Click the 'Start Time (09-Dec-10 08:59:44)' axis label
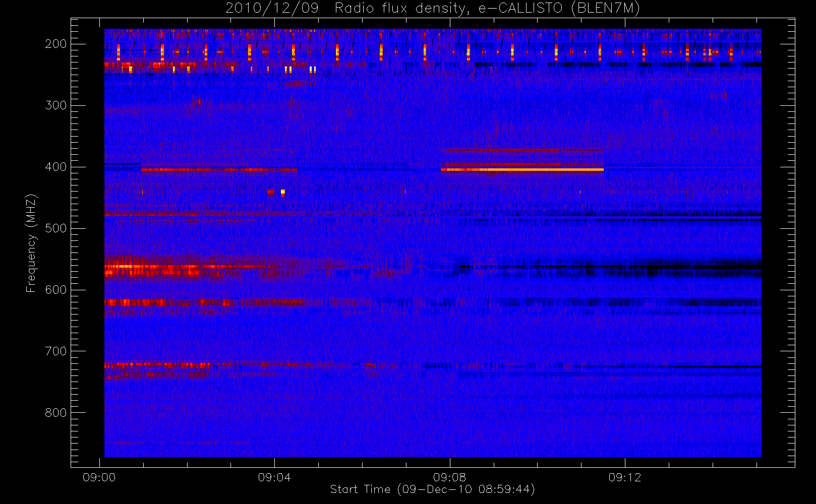This screenshot has width=816, height=504. point(432,489)
